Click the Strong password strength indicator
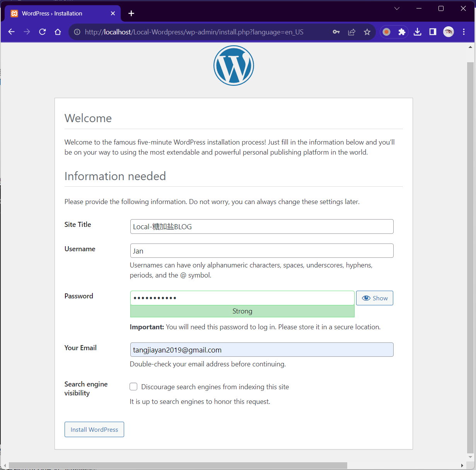The width and height of the screenshot is (476, 470). (242, 311)
